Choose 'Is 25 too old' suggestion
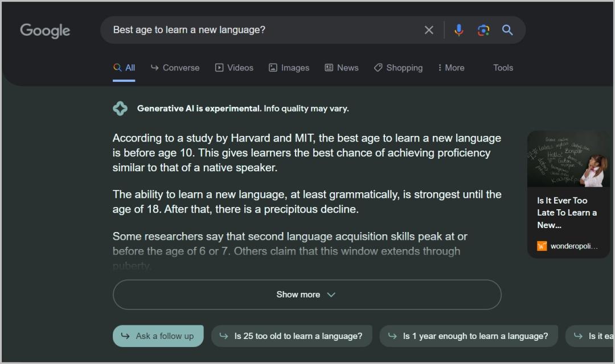Viewport: 615px width, 364px height. [292, 336]
